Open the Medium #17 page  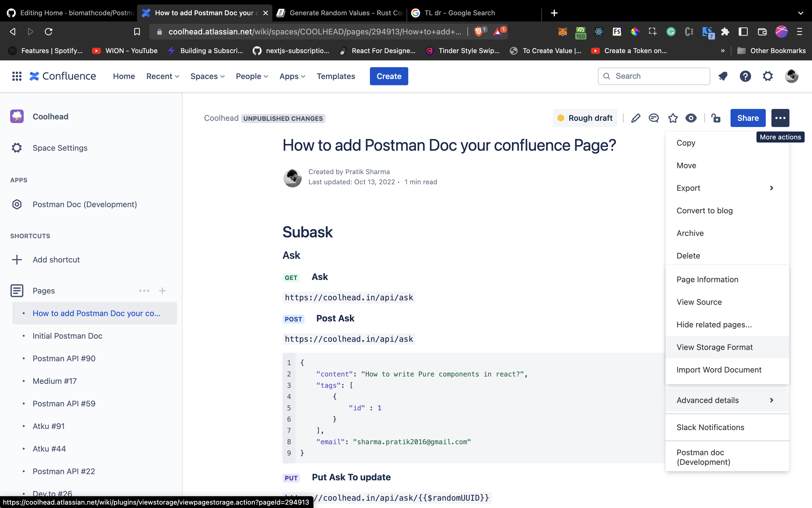tap(54, 381)
